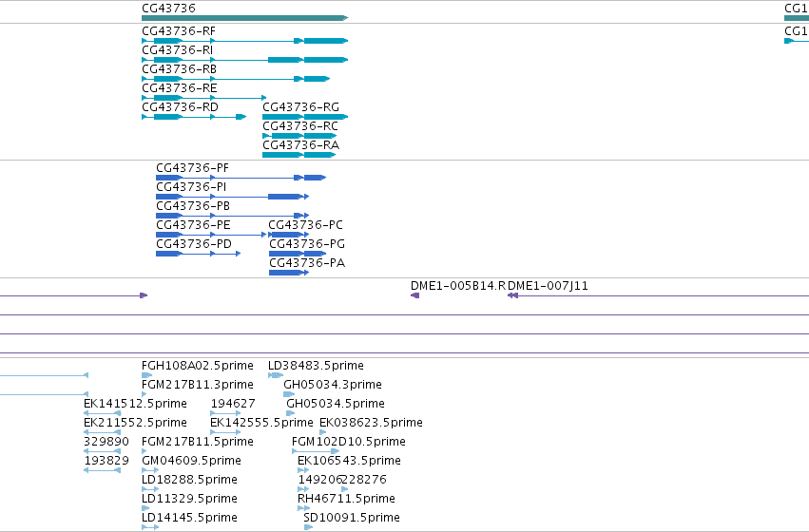Select EST FGM217B11.3prime
The height and width of the screenshot is (532, 809).
144,394
